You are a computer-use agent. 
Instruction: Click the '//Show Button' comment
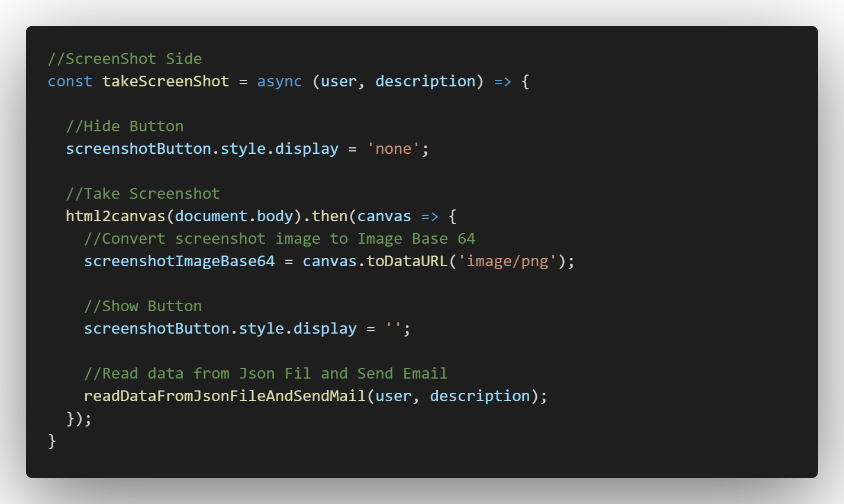coord(143,306)
